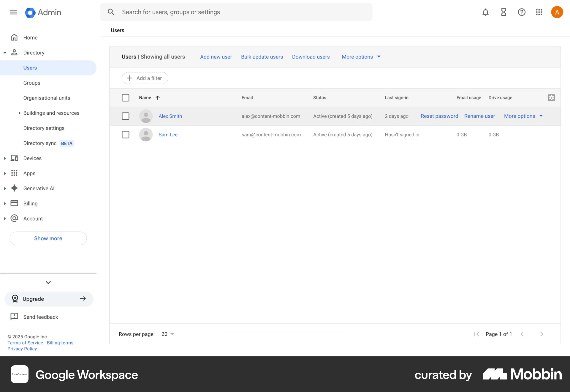Click the Name column sort arrow

(157, 97)
